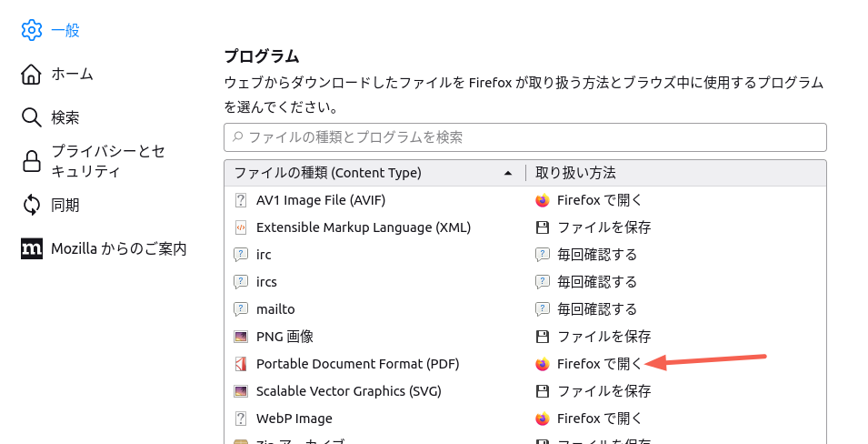Click the Mozilla logo icon in sidebar
The image size is (868, 444).
point(32,248)
